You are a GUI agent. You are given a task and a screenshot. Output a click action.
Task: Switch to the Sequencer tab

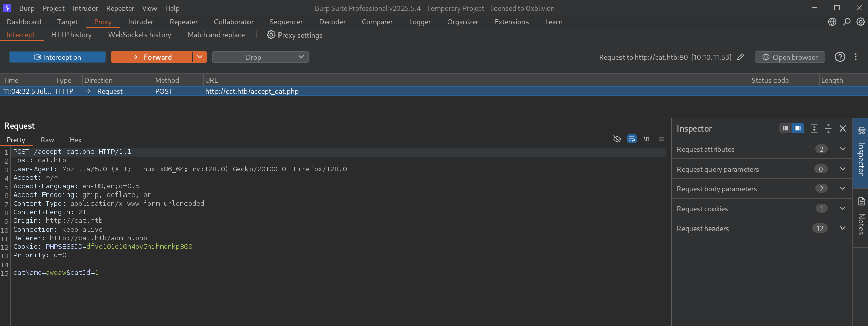(286, 22)
